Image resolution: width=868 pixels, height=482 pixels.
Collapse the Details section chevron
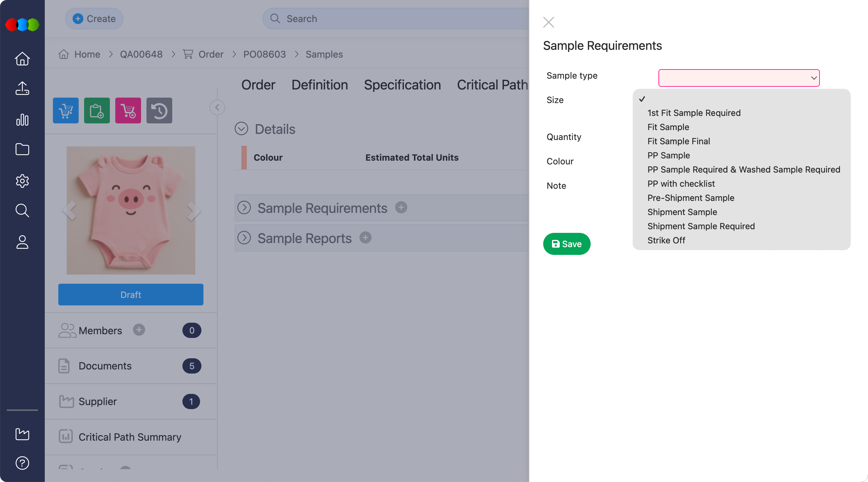tap(241, 129)
